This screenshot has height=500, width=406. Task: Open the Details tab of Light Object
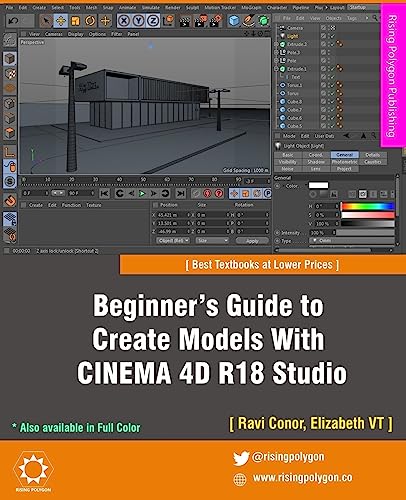[x=373, y=155]
